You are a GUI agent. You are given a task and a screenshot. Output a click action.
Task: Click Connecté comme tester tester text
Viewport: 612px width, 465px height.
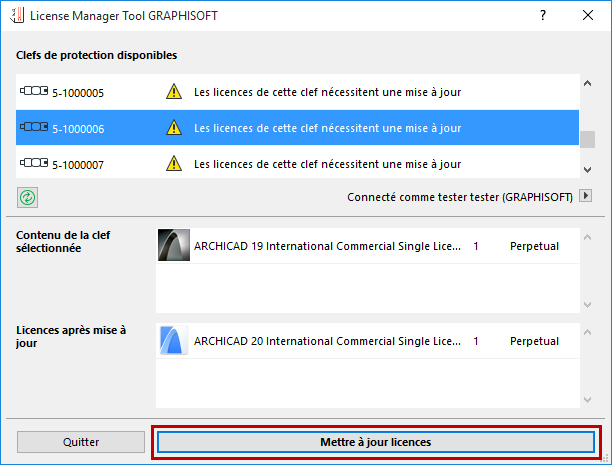point(460,197)
